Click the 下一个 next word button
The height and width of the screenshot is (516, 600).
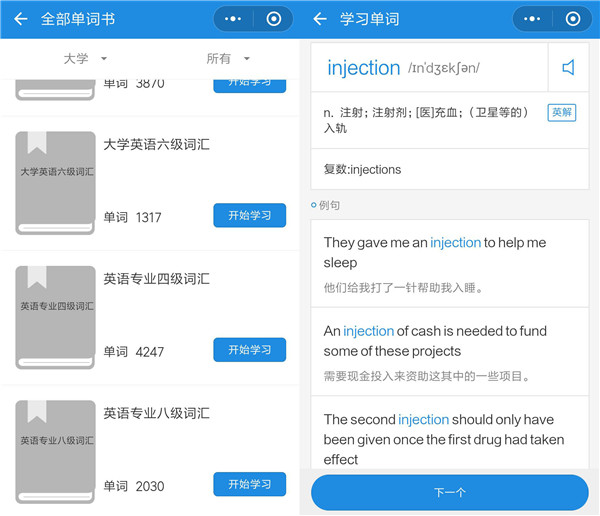click(449, 493)
